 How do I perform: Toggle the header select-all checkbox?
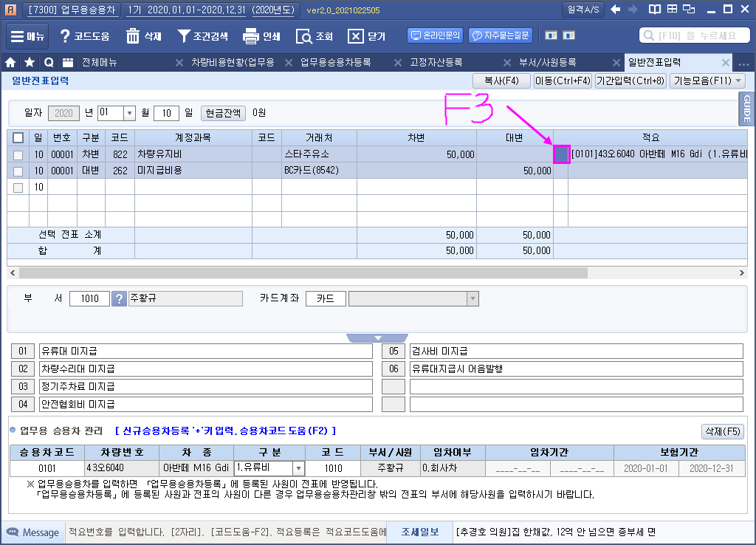[18, 138]
